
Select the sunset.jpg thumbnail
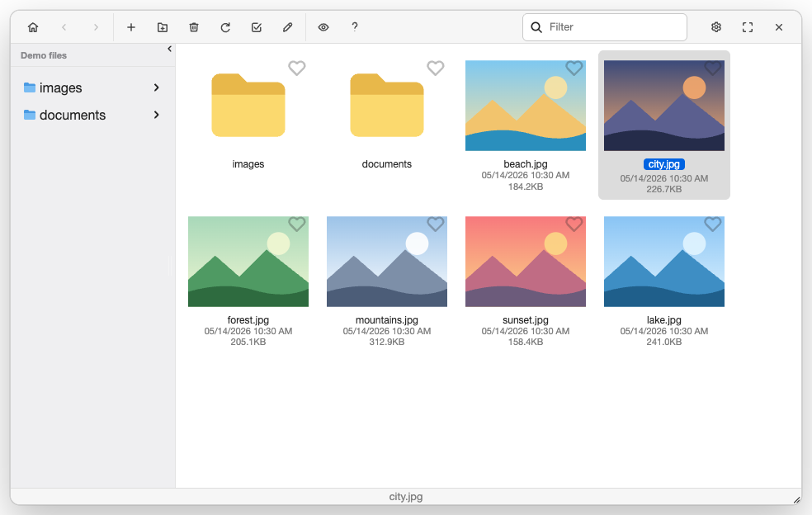(526, 262)
